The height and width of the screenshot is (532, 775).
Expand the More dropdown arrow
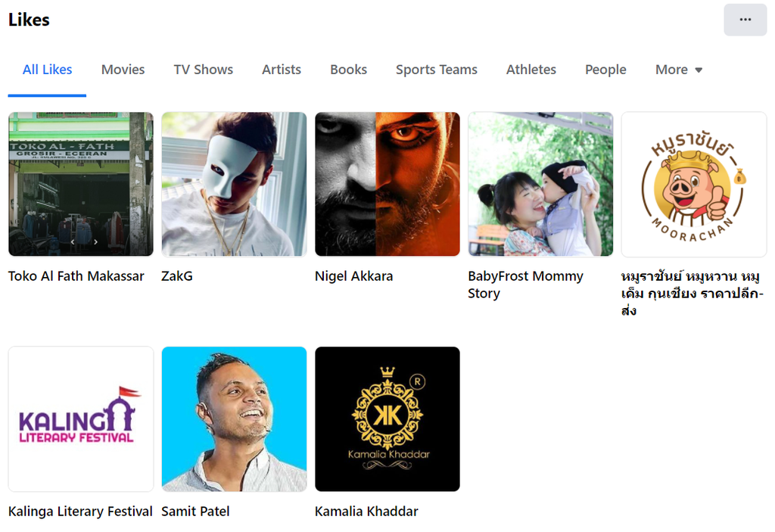point(698,70)
